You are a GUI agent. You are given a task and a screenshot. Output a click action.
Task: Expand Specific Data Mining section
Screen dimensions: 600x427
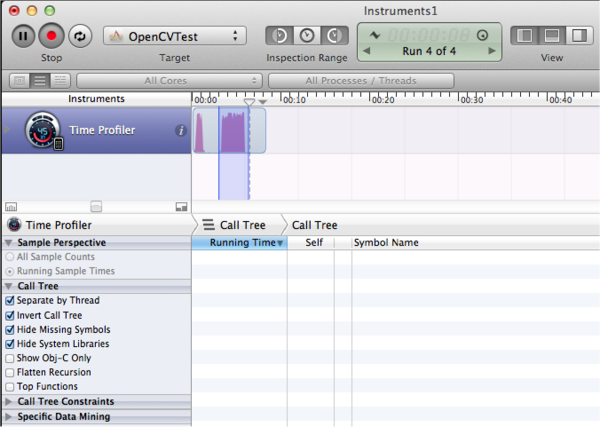tap(8, 416)
